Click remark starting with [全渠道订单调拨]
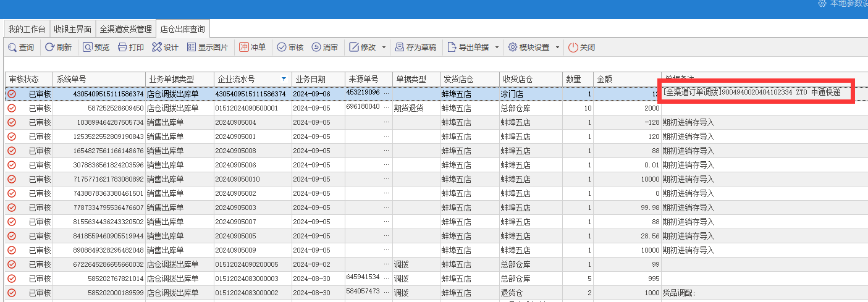 [751, 93]
